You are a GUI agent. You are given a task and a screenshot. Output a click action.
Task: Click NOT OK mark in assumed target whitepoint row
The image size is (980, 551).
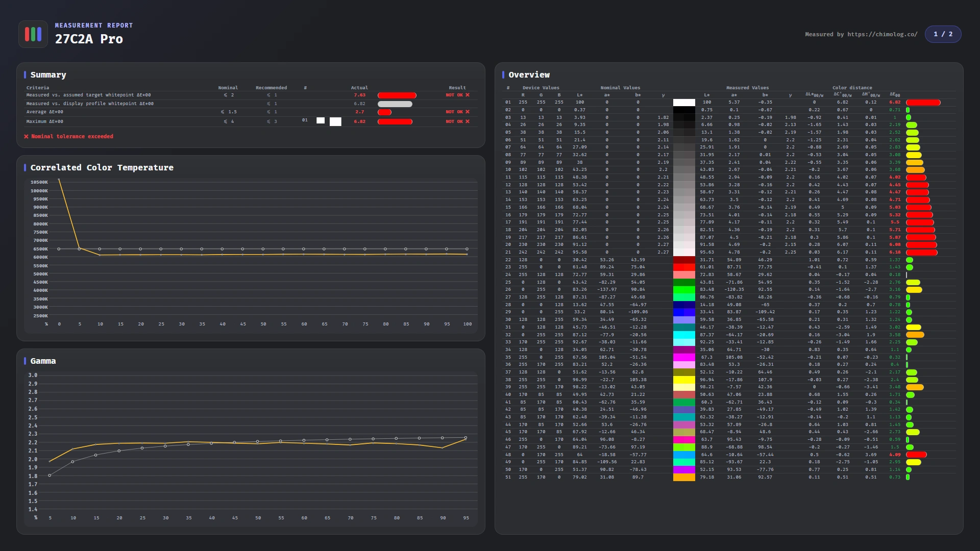click(457, 95)
